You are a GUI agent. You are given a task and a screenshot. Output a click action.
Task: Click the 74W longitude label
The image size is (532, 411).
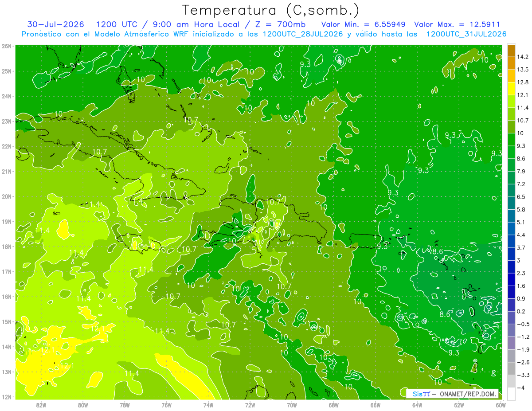[x=208, y=405]
